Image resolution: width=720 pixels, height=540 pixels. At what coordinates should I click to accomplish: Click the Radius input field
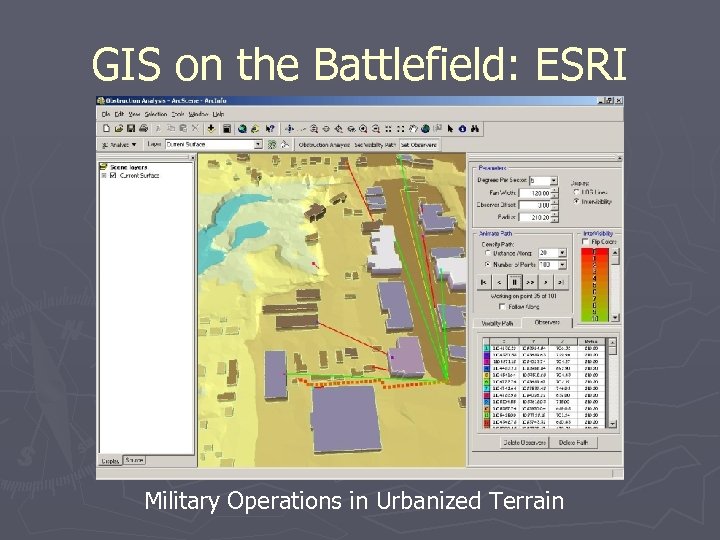[534, 217]
